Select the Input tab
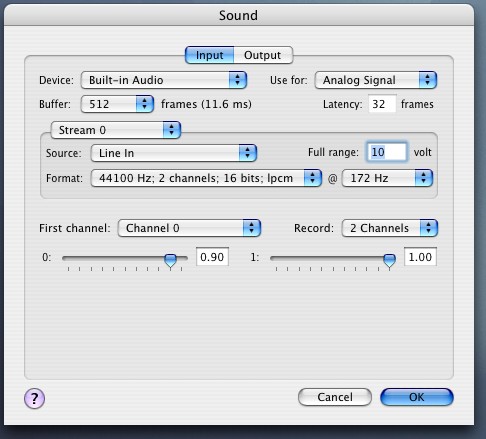The image size is (486, 439). (209, 55)
